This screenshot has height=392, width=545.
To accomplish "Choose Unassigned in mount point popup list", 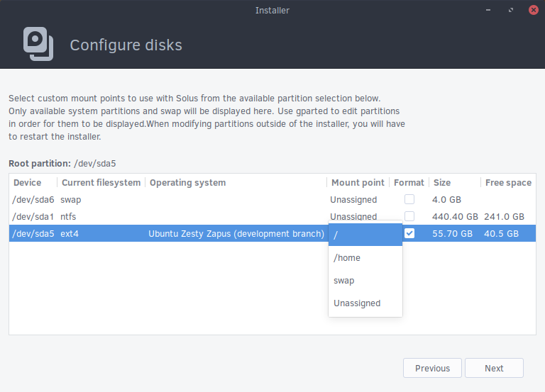I will click(365, 303).
